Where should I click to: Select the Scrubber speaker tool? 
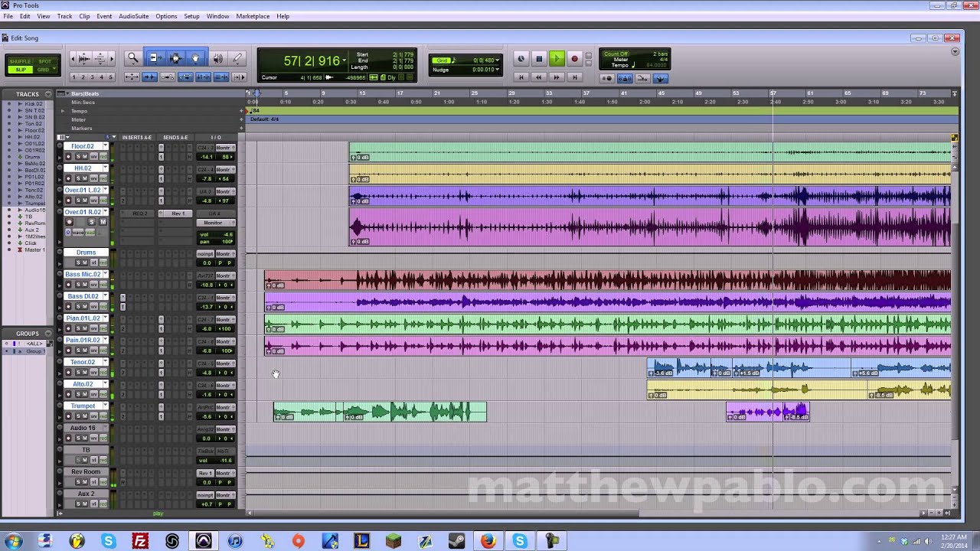click(217, 58)
